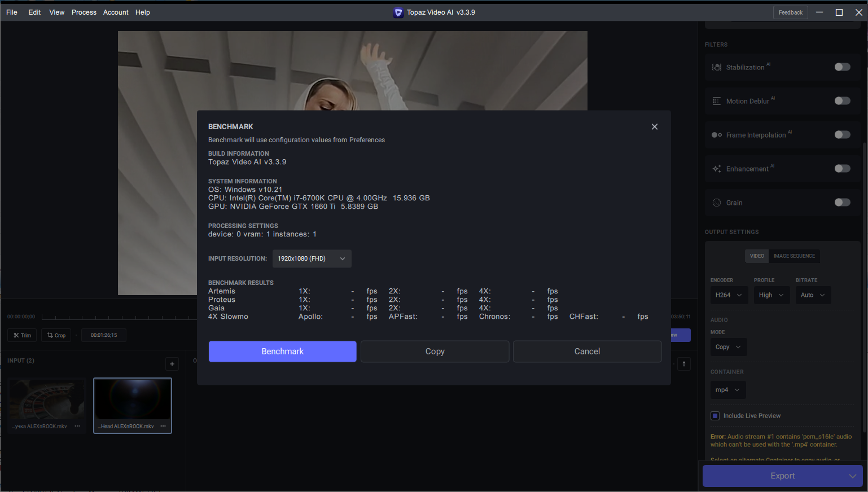868x492 pixels.
Task: Click the timeline ruler track
Action: pyautogui.click(x=119, y=317)
